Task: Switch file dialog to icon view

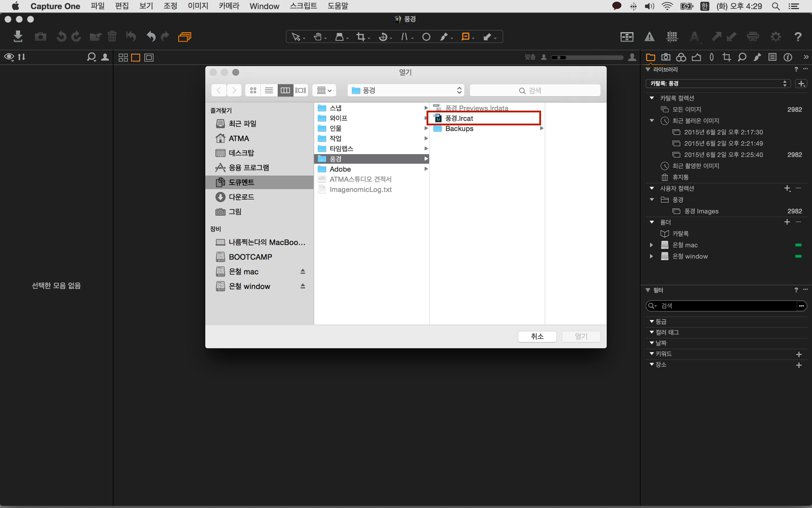Action: [x=253, y=90]
